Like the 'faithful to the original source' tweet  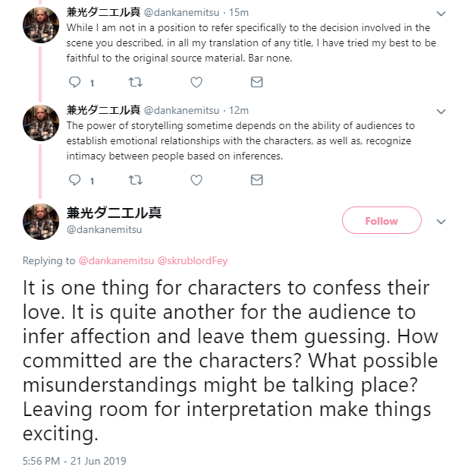tap(196, 82)
